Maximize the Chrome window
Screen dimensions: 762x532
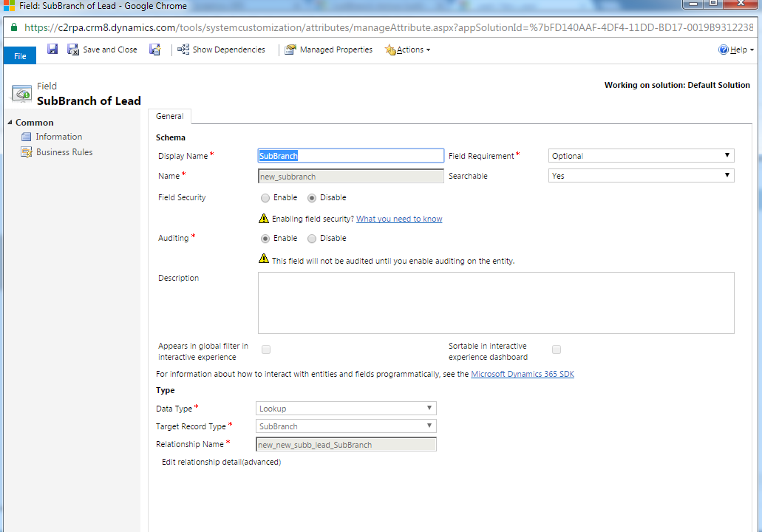pyautogui.click(x=713, y=4)
